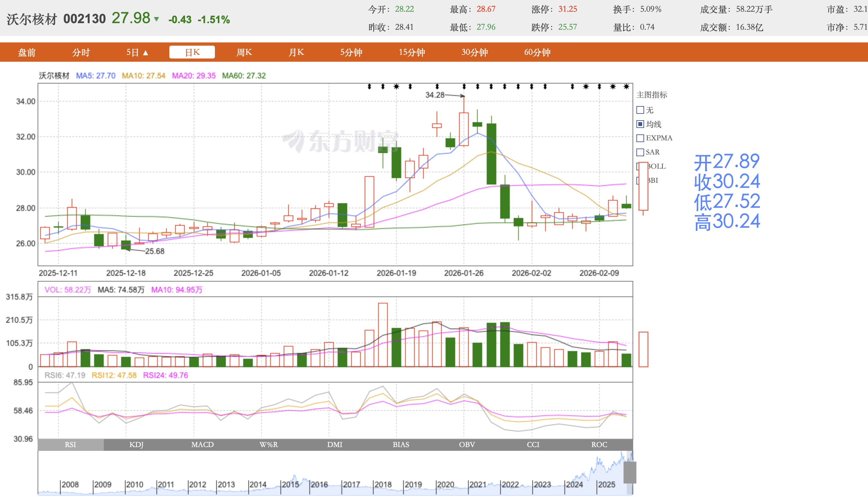Screen dimensions: 868x497
Task: Open the MACD indicator tab
Action: pos(202,444)
